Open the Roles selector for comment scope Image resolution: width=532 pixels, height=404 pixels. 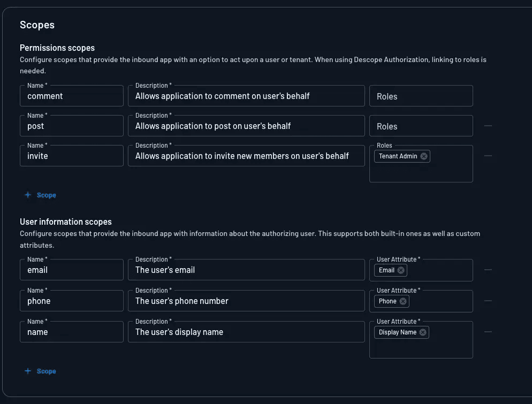click(421, 96)
